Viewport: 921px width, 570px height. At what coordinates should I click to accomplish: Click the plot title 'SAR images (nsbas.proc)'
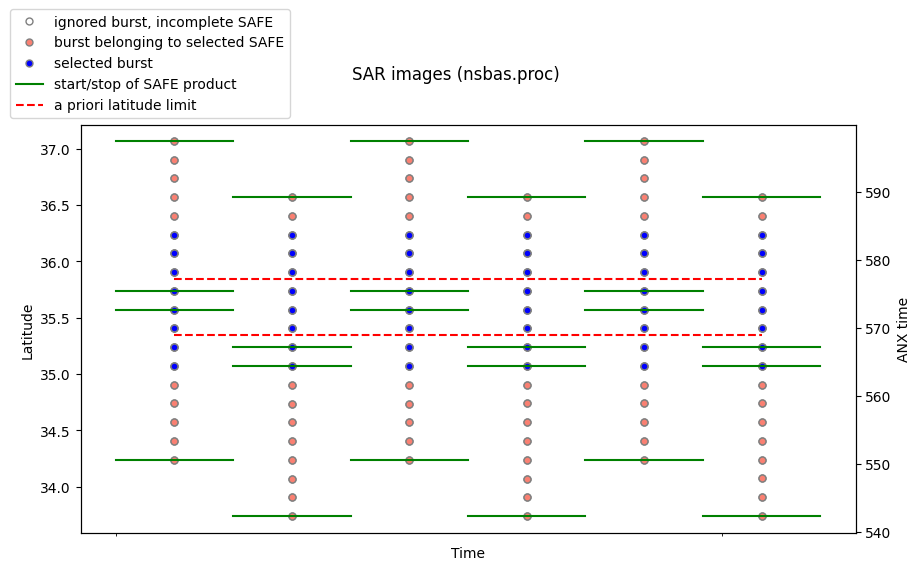tap(455, 74)
